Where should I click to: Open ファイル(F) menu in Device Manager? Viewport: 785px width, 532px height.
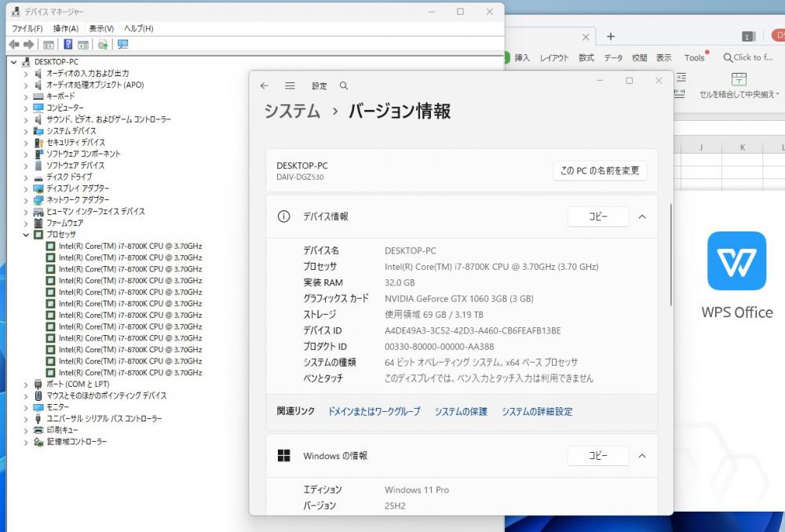(x=27, y=28)
